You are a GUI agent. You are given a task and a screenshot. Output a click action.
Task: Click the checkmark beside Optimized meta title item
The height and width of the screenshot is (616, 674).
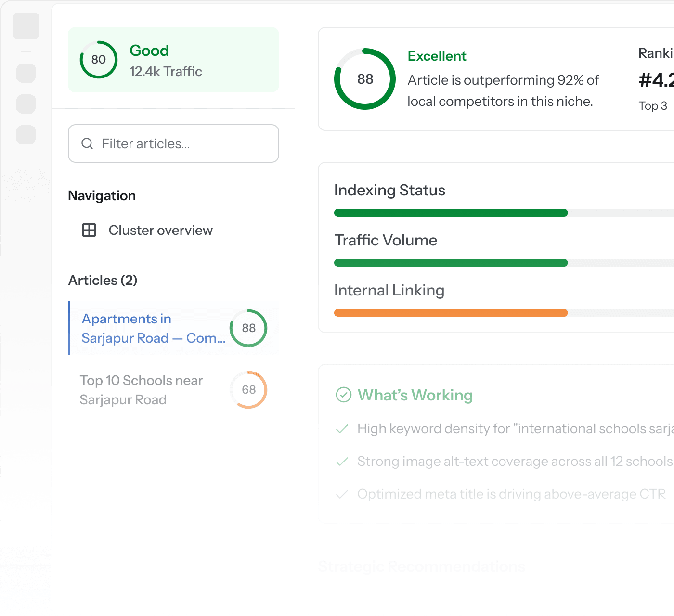coord(342,494)
